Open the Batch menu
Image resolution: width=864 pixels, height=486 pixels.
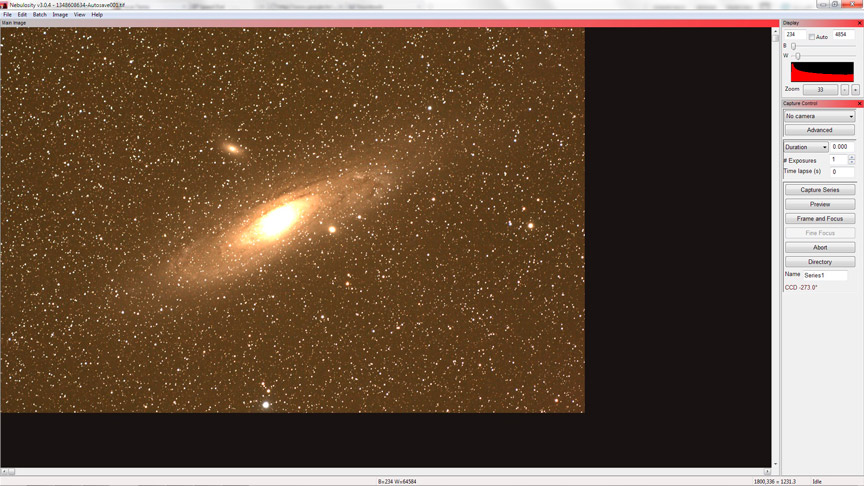coord(39,15)
